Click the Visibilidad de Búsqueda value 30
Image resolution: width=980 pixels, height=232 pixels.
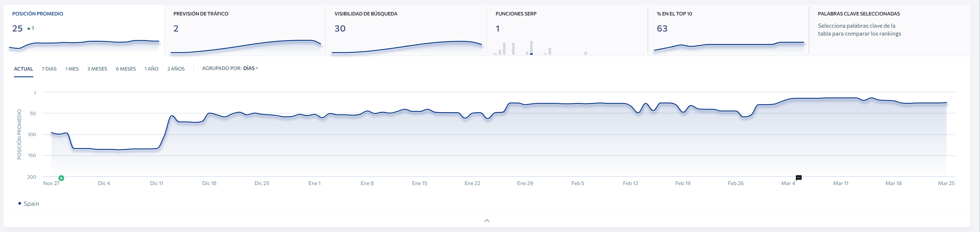340,29
